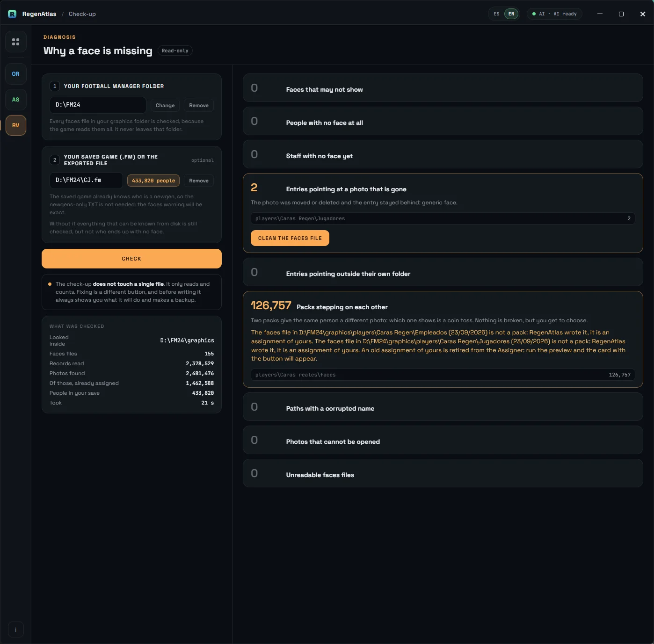Select Entries pointing at a photo that is gone
Screen dimensions: 654x644
[x=346, y=189]
